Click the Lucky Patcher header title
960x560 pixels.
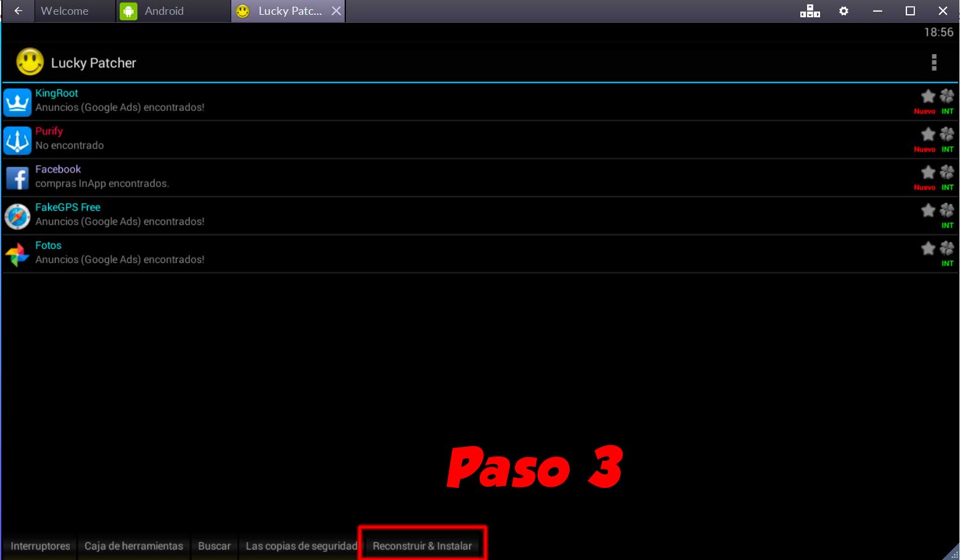tap(94, 63)
